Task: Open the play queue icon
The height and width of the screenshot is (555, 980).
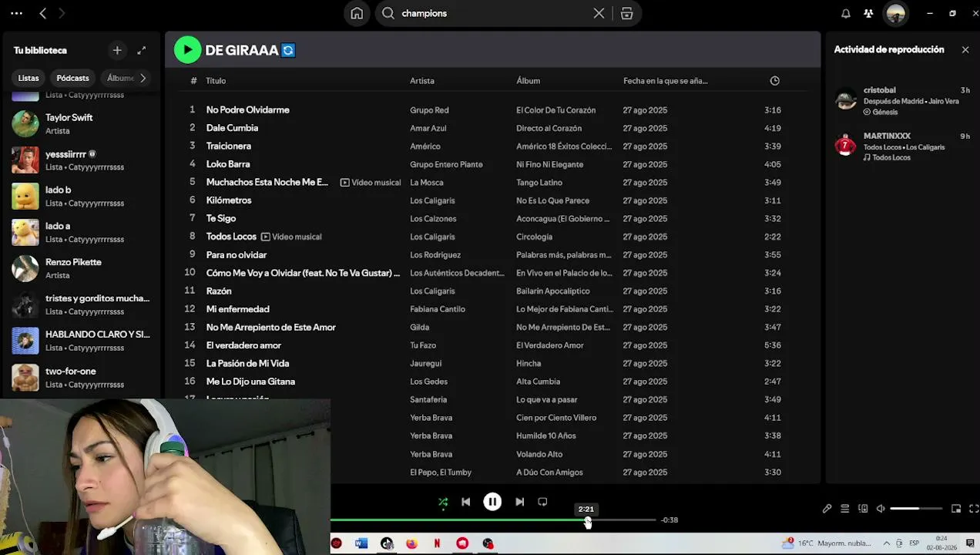Action: (x=845, y=509)
